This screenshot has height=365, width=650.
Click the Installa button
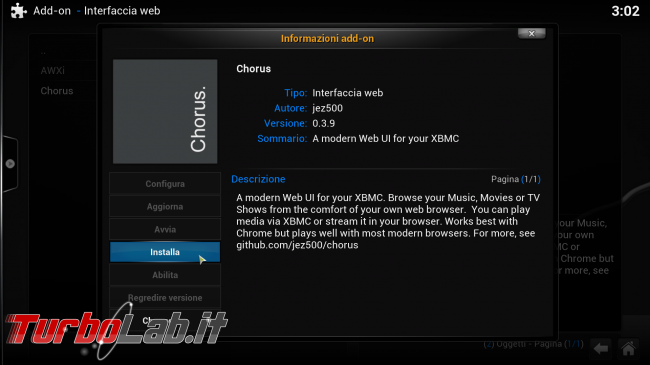pyautogui.click(x=165, y=252)
